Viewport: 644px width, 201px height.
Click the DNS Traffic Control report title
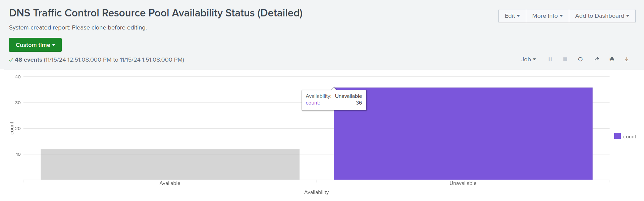pyautogui.click(x=156, y=13)
